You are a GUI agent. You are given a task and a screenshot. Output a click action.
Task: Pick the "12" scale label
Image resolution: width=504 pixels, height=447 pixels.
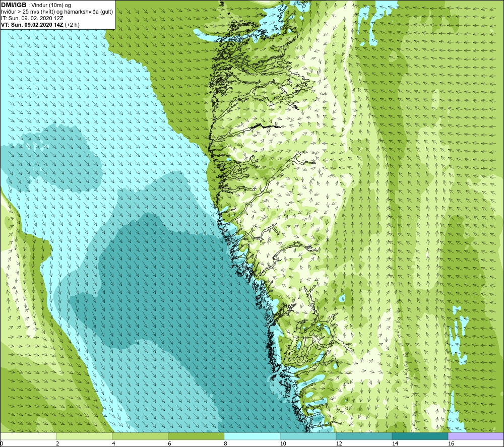click(339, 444)
